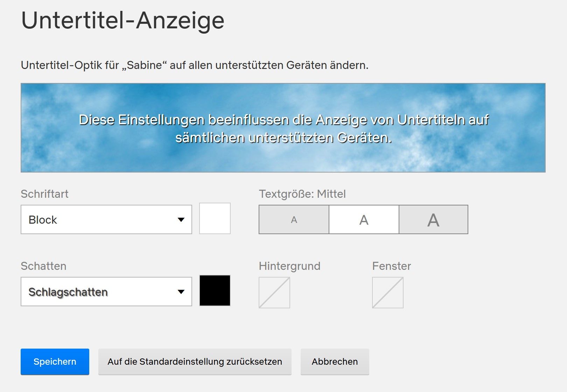Click the Untertitel-Optik für Sabine description text
The width and height of the screenshot is (567, 392).
tap(195, 65)
